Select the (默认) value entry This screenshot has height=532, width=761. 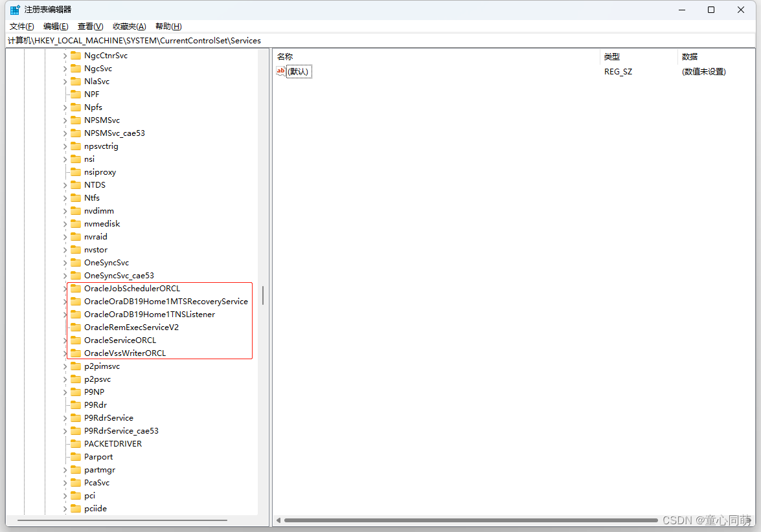299,71
